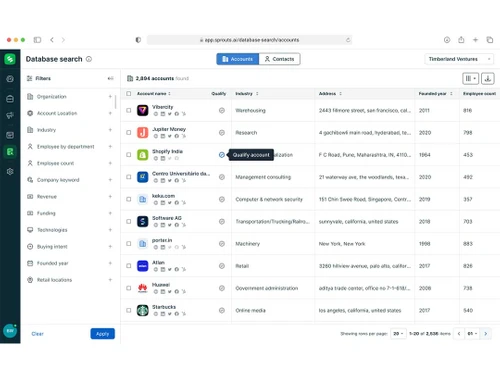Click the Apply filters button

tap(103, 334)
